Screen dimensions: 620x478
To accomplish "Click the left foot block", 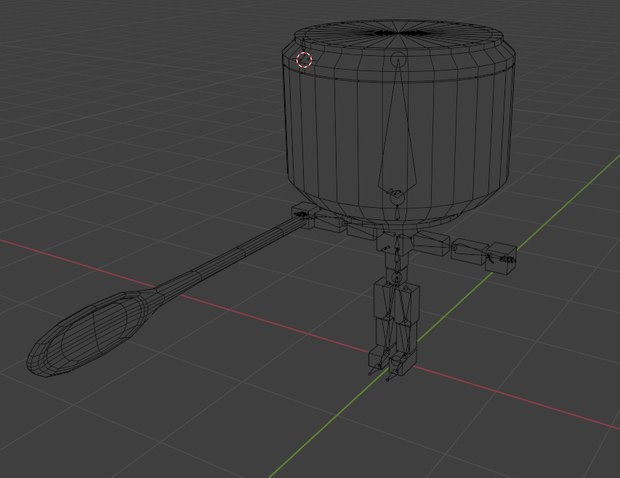I will [x=378, y=358].
